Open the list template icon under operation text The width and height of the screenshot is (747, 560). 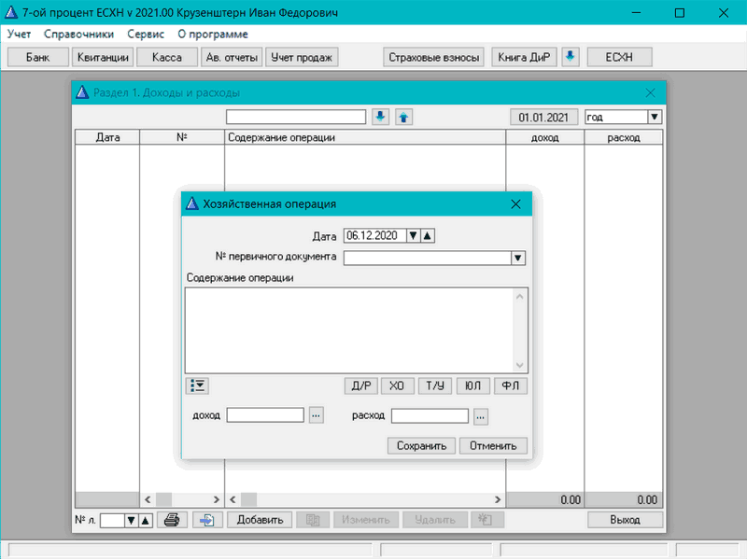(197, 385)
